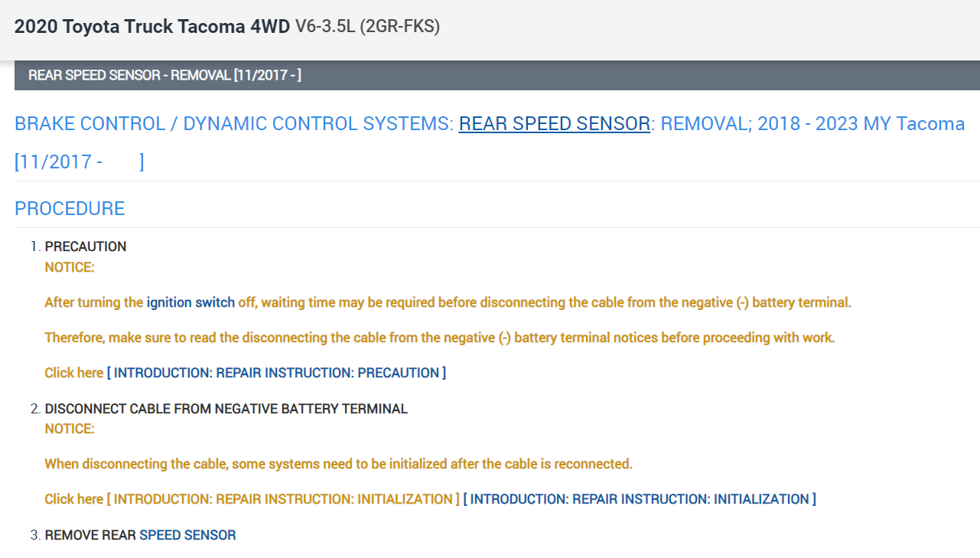The width and height of the screenshot is (980, 558).
Task: Click the 'REMOVE REAR' text in step 3
Action: (90, 535)
